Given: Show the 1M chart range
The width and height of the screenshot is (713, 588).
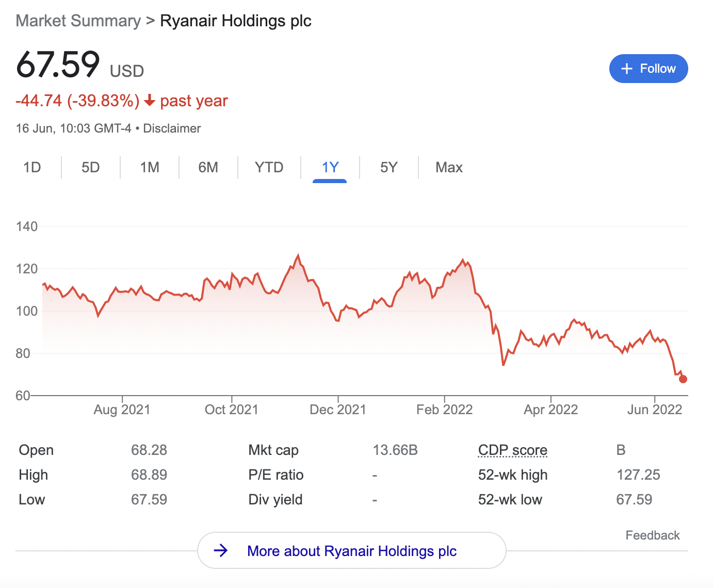Looking at the screenshot, I should [x=150, y=168].
